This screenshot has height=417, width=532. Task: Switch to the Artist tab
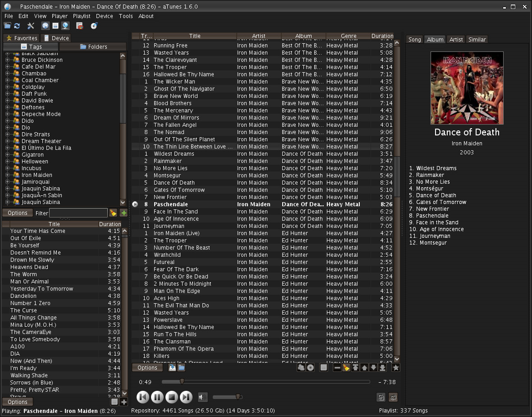pos(456,39)
